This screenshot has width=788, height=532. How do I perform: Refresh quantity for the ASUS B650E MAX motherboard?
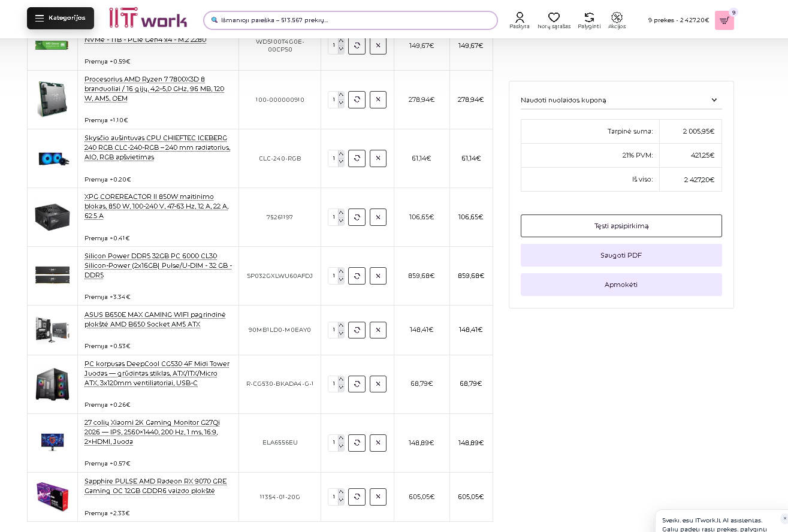pos(357,330)
